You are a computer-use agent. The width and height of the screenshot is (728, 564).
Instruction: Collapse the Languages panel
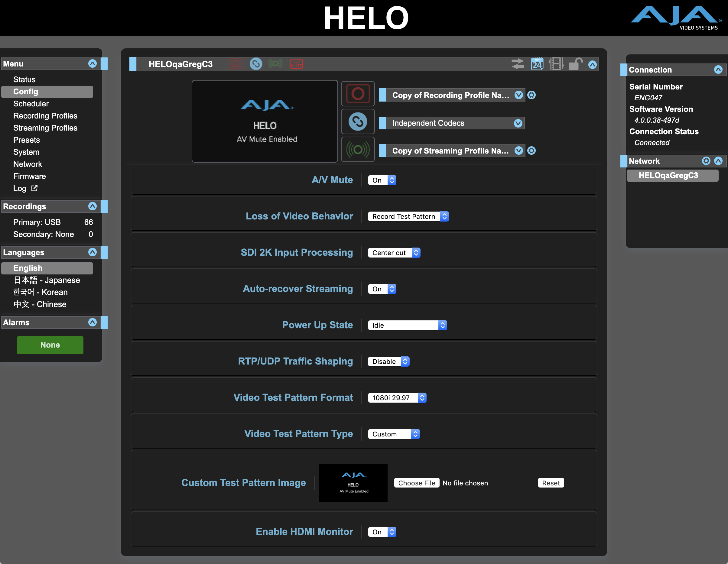92,252
